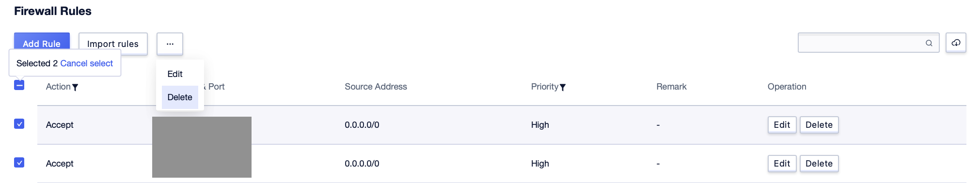Click the download cloud icon
This screenshot has height=183, width=980.
pyautogui.click(x=956, y=43)
